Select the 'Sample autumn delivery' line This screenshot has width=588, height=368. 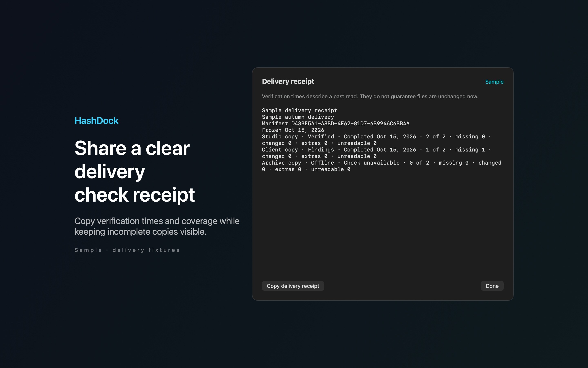(x=298, y=117)
